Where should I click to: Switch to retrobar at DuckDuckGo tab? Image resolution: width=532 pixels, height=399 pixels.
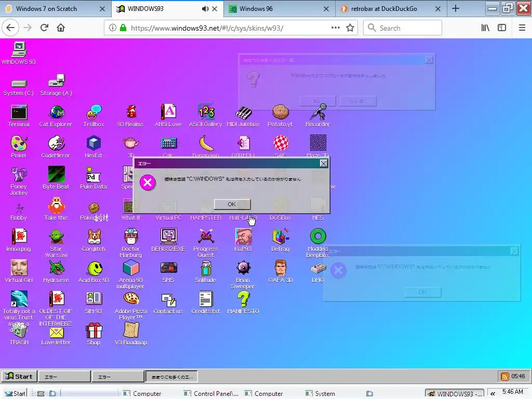[x=391, y=8]
